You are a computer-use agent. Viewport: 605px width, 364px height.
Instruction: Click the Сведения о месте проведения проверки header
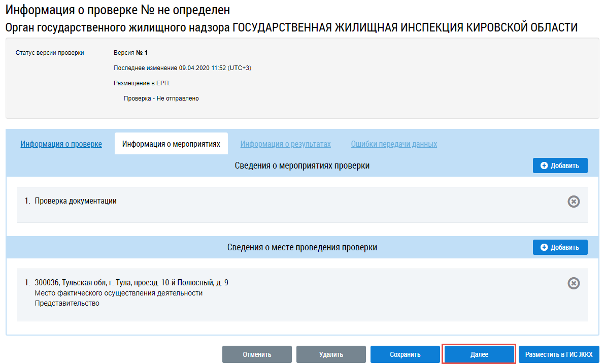click(302, 248)
